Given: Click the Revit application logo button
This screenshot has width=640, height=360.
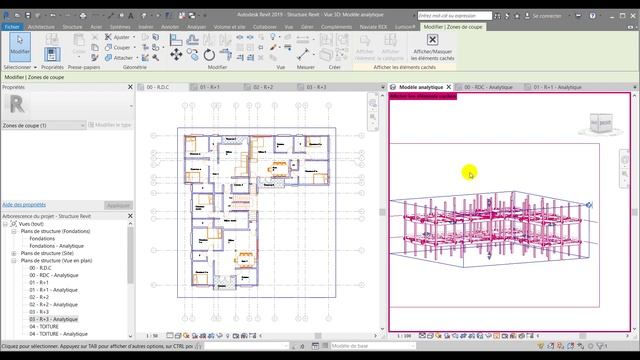Looking at the screenshot, I should tap(7, 16).
